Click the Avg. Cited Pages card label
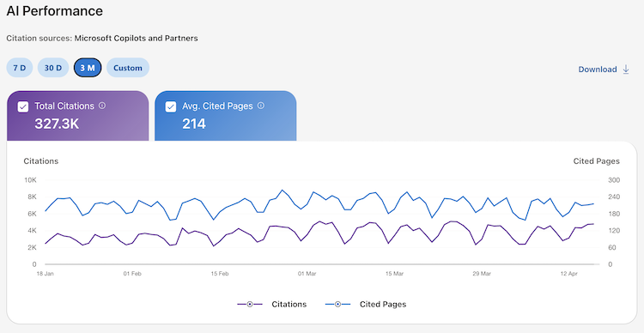This screenshot has width=644, height=333. click(x=218, y=106)
